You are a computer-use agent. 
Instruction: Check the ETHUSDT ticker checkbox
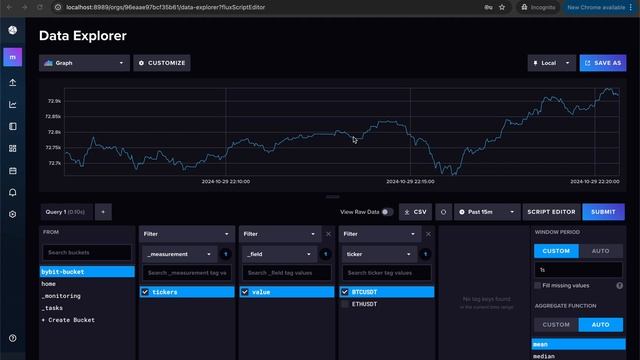(x=345, y=304)
